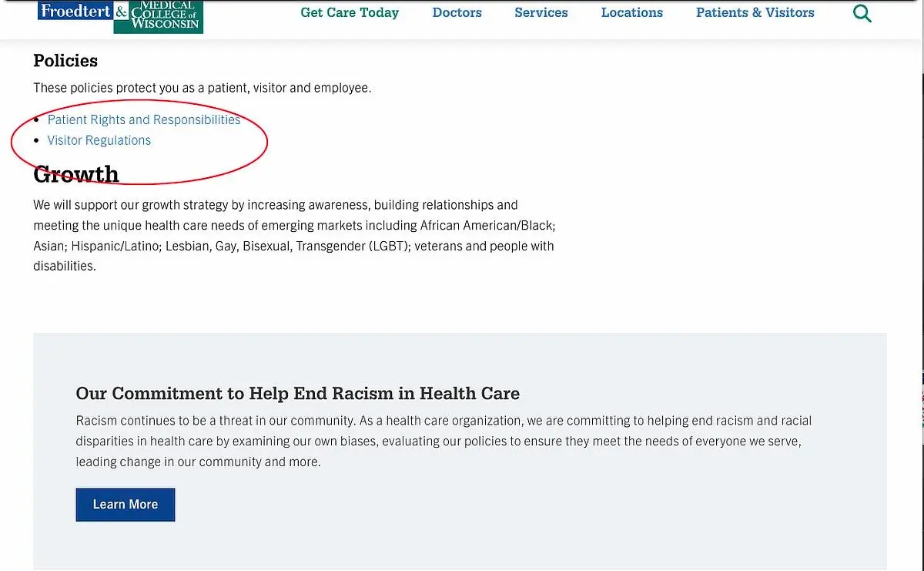Open the site search magnifier icon

[x=862, y=13]
